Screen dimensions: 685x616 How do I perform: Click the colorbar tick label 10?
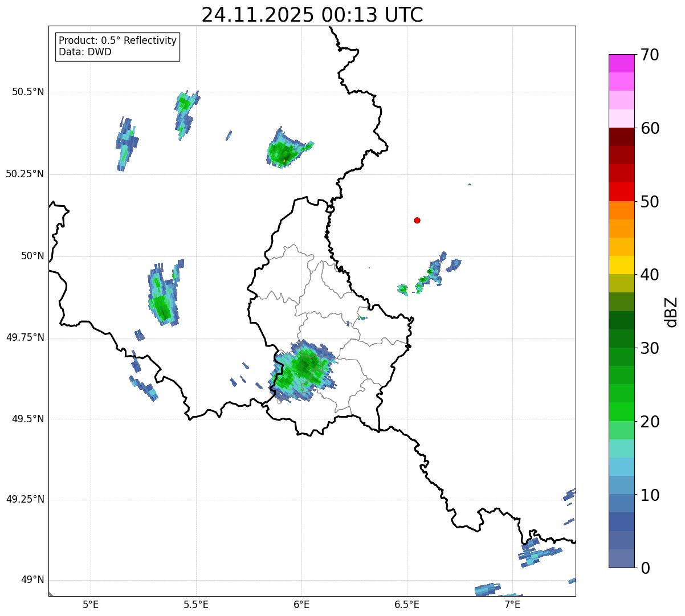pos(650,495)
